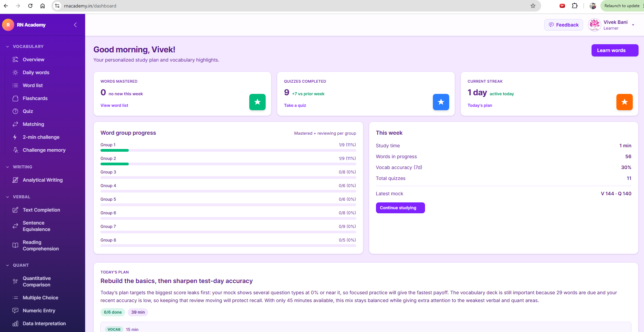Image resolution: width=644 pixels, height=332 pixels.
Task: Collapse the VERBAL section
Action: pos(7,197)
